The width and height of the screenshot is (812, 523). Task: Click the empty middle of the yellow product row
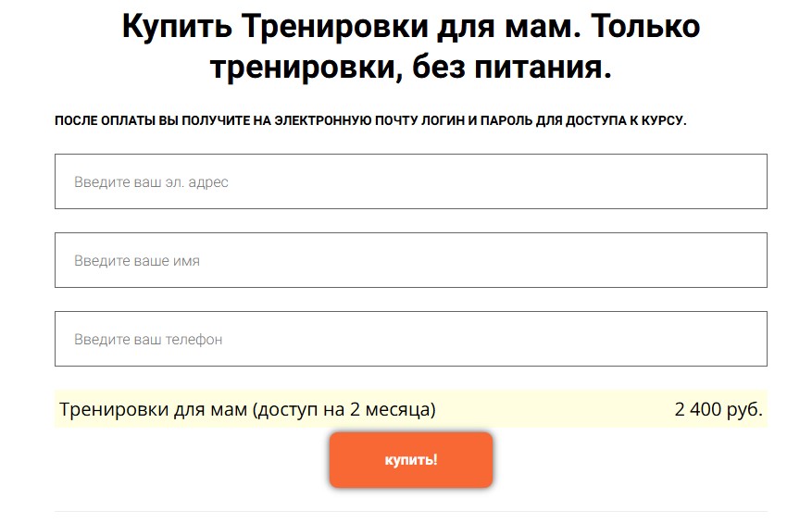556,409
